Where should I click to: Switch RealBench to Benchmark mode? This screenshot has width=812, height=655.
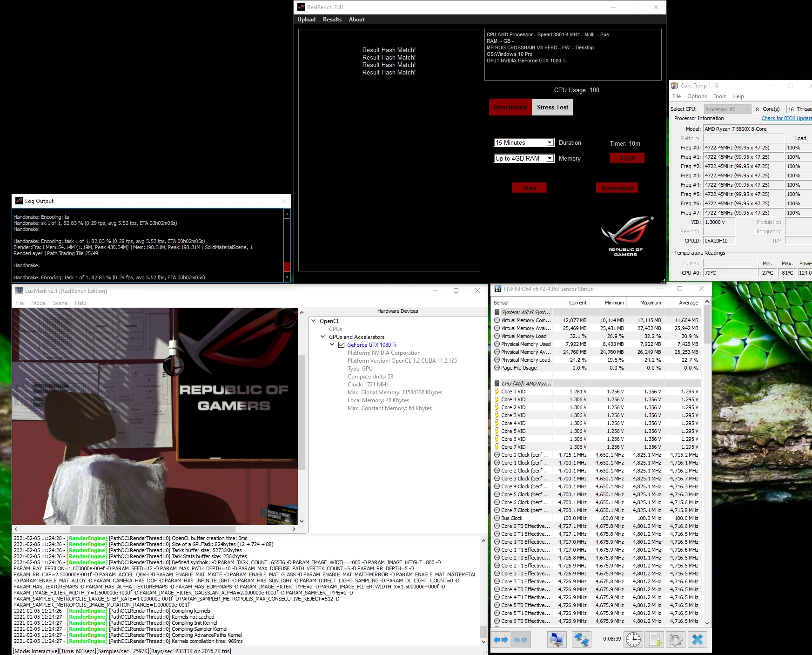coord(510,107)
